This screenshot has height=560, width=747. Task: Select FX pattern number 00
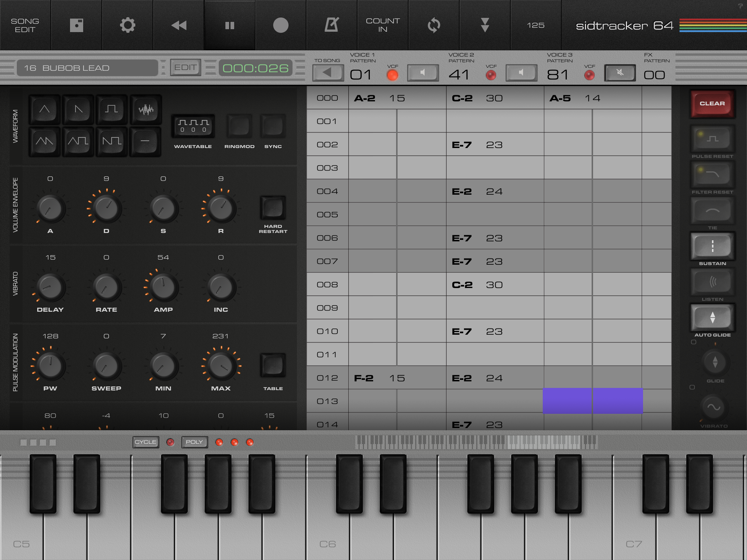[x=654, y=75]
